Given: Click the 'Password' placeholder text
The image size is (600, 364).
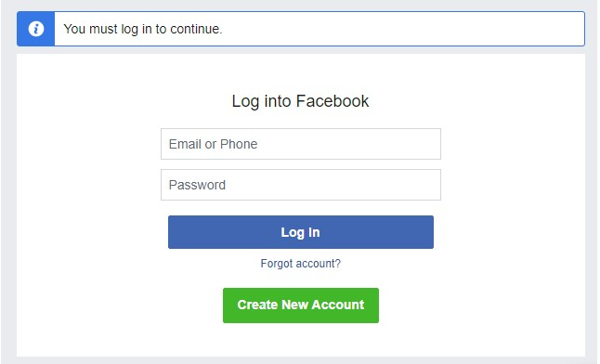Looking at the screenshot, I should coord(197,185).
